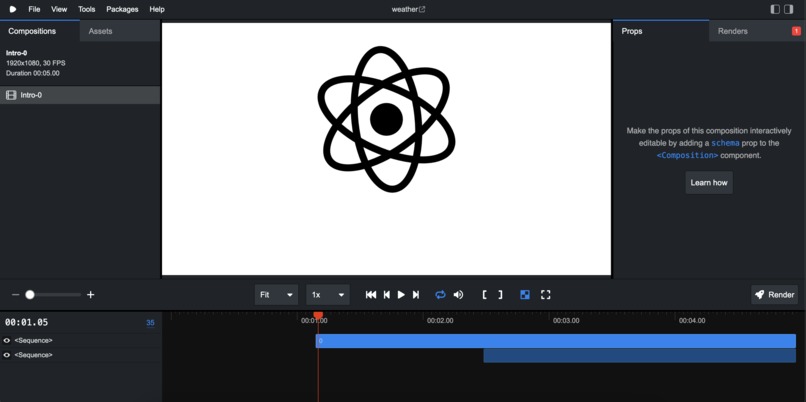Step back one frame

pyautogui.click(x=387, y=295)
